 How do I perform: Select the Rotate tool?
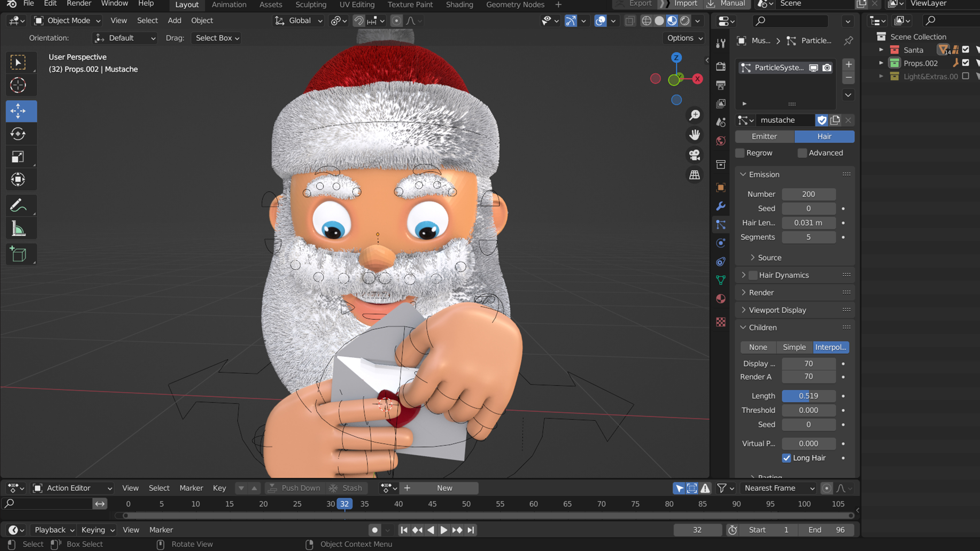[x=18, y=134]
